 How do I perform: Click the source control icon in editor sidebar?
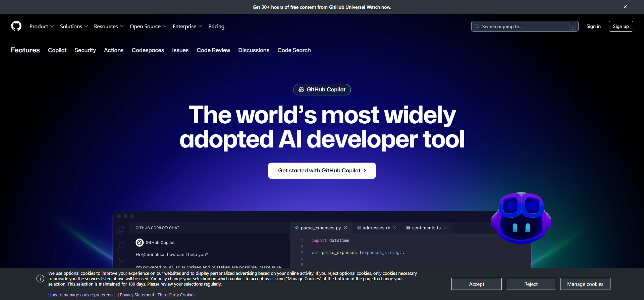(121, 262)
